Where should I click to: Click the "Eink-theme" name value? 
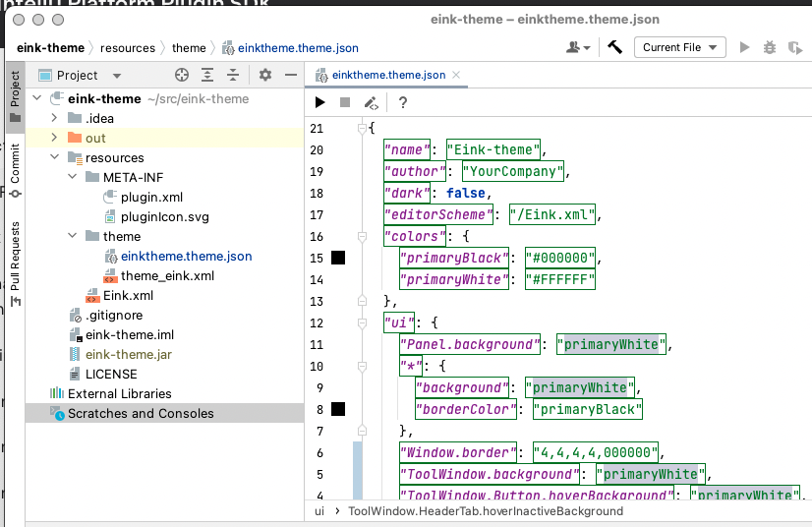[493, 149]
